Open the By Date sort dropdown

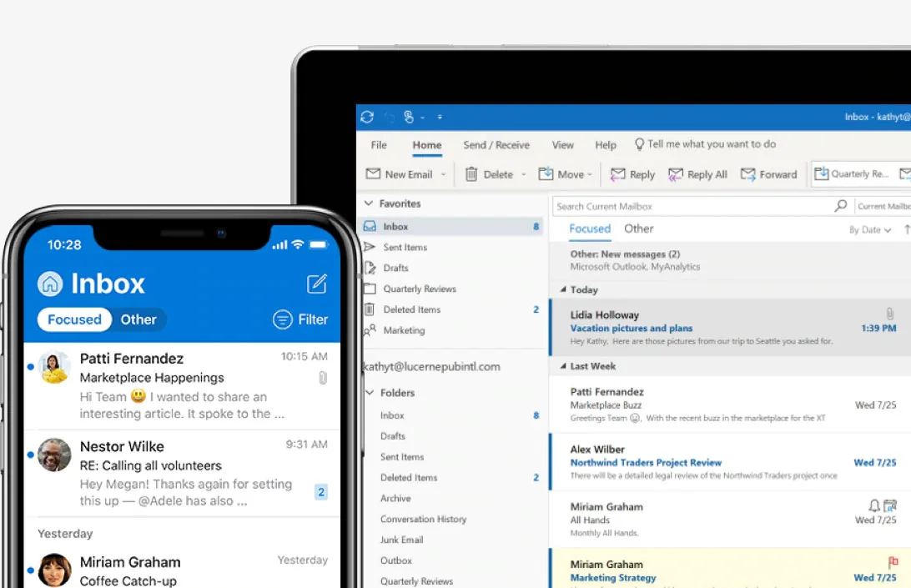(870, 230)
